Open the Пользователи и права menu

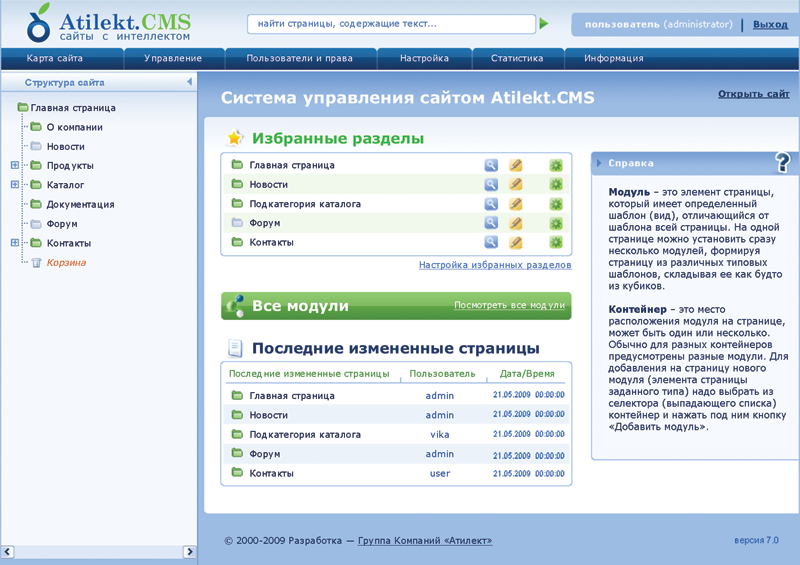(299, 58)
